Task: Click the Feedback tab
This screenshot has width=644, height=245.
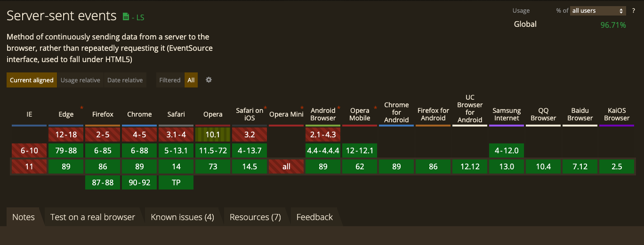Action: pos(314,217)
